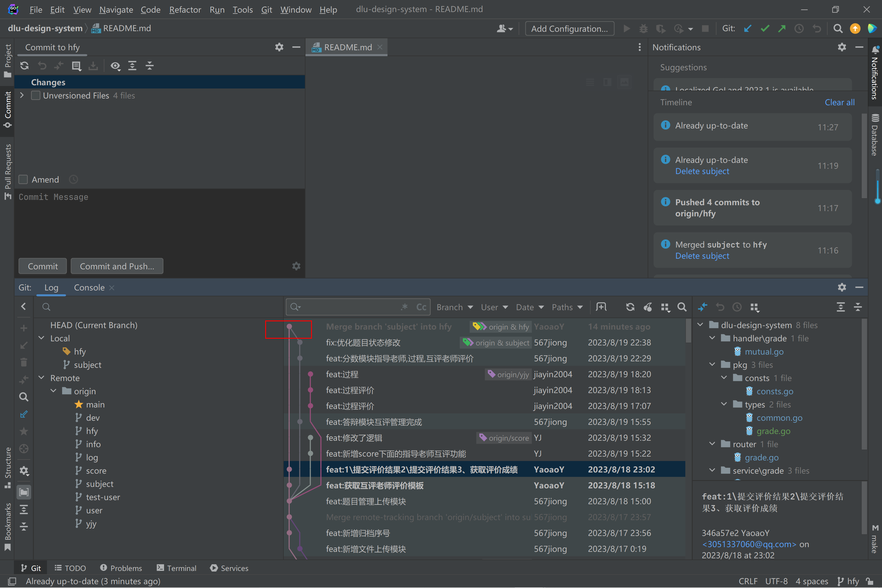Click the refresh icon in commit toolbar
The image size is (882, 588).
[x=24, y=66]
